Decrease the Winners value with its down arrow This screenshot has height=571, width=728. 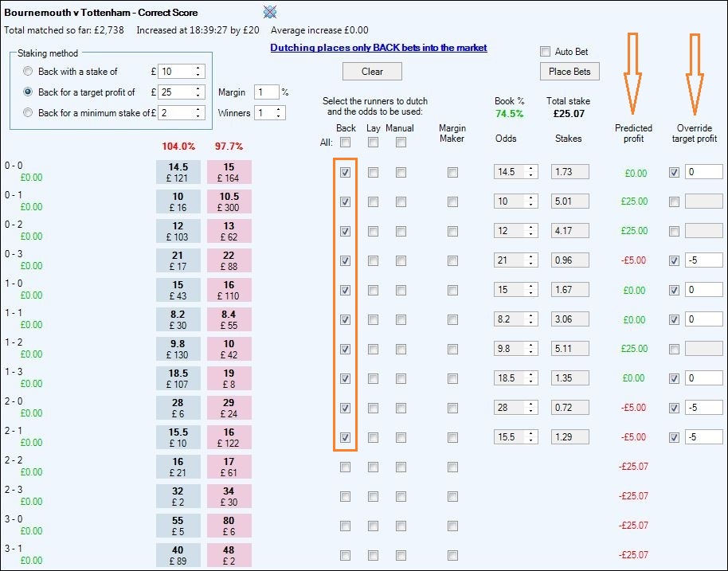276,116
